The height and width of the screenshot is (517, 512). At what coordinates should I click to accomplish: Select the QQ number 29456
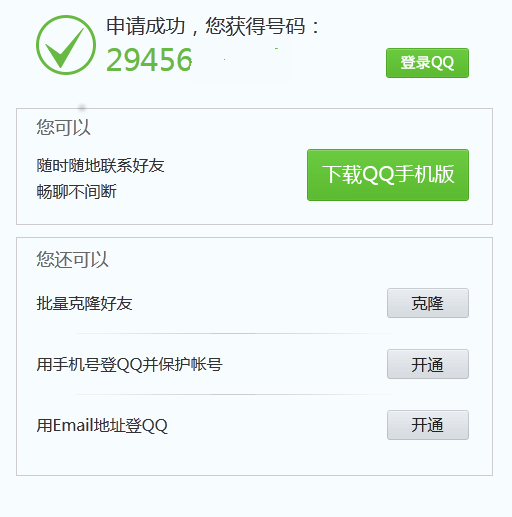[x=149, y=60]
